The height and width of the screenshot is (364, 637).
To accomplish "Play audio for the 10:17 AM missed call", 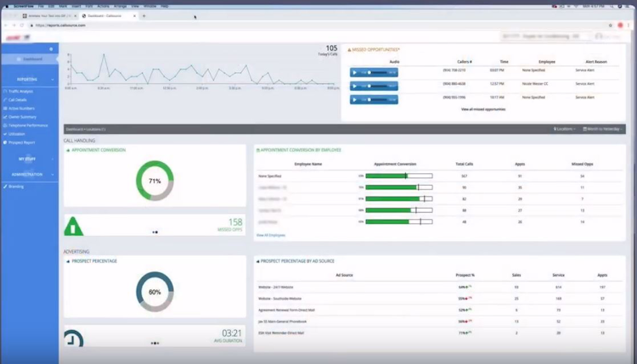I will [355, 100].
